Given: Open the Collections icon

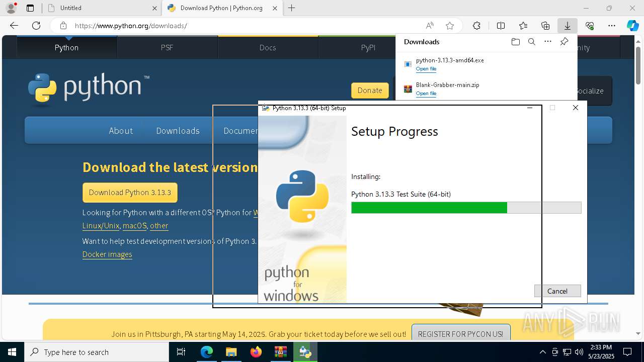Looking at the screenshot, I should tap(545, 26).
